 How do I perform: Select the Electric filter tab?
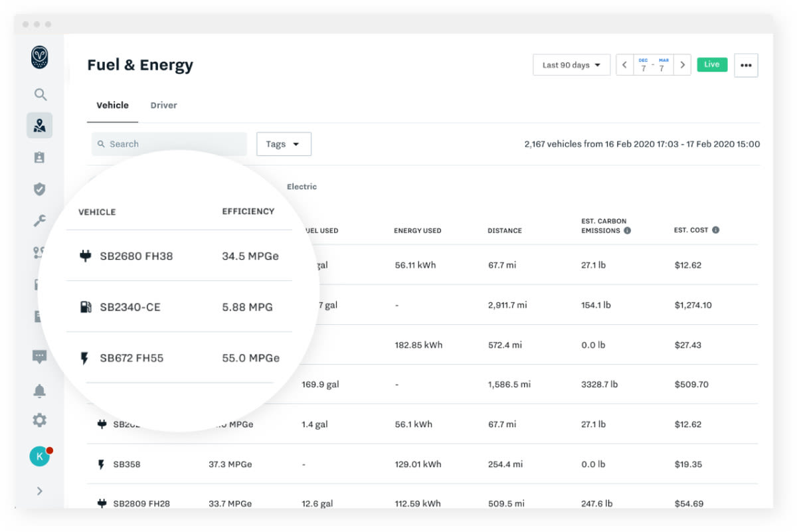click(302, 187)
